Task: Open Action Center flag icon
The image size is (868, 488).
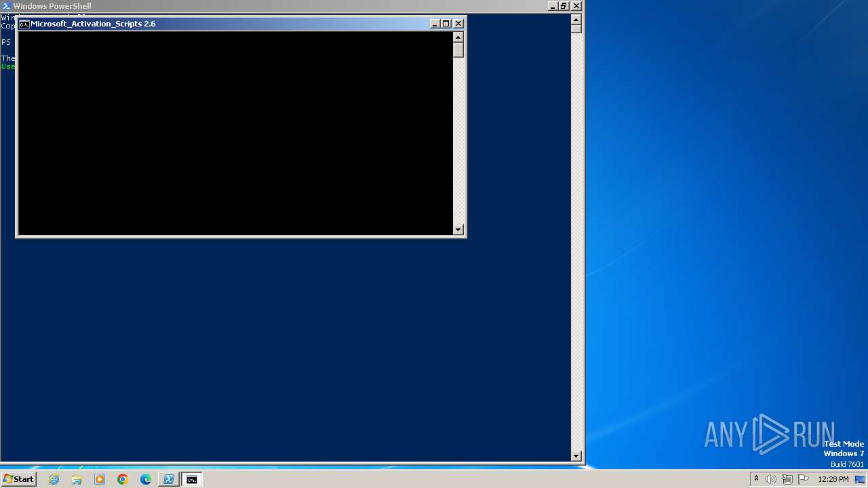Action: (804, 479)
